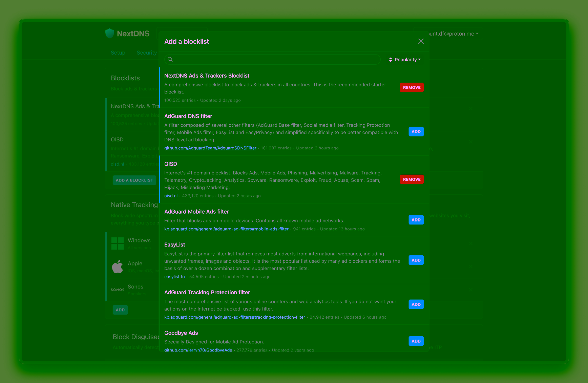
Task: Click the blocklist search field
Action: pyautogui.click(x=273, y=60)
